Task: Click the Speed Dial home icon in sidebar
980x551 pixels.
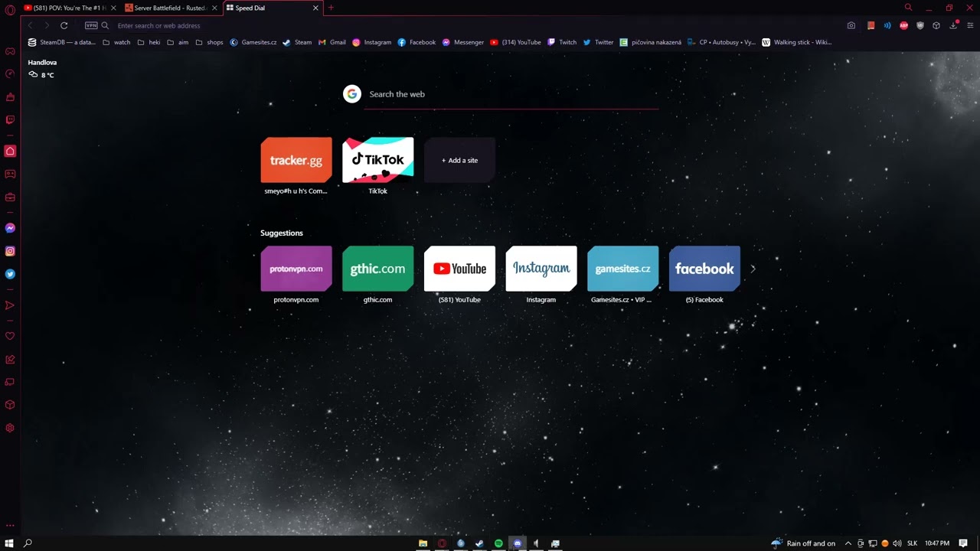Action: [10, 151]
